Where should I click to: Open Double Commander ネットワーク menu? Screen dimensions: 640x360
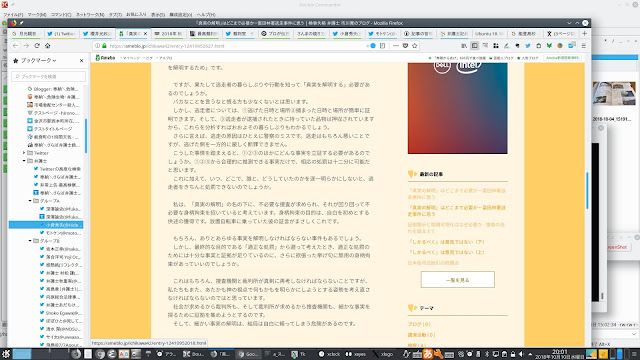coord(90,15)
